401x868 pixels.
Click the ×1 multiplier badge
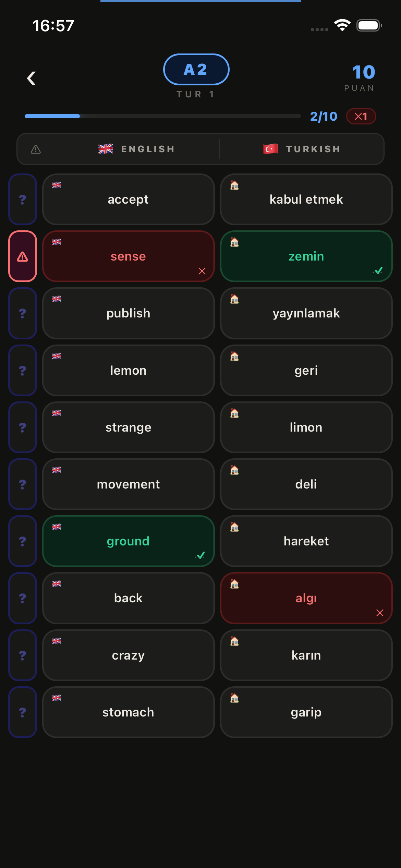361,116
